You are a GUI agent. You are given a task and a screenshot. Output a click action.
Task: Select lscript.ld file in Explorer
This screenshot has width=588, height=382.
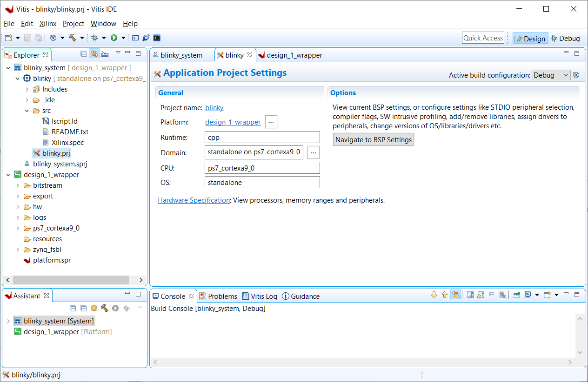tap(60, 121)
